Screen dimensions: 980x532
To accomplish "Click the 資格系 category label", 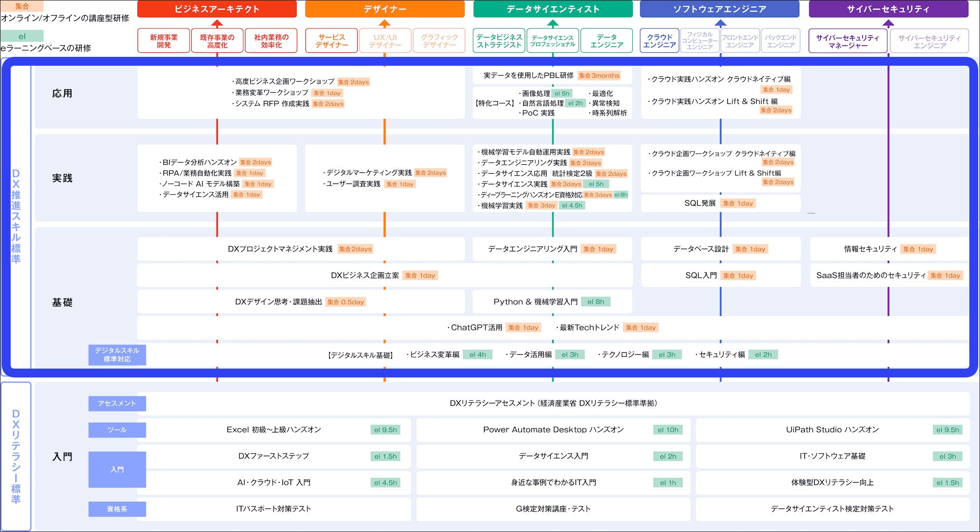I will [x=117, y=509].
